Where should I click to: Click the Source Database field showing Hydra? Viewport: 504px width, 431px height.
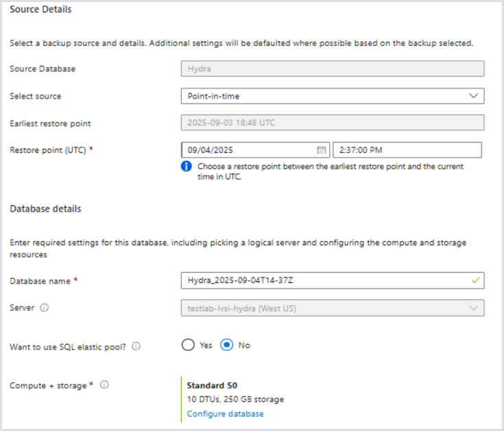pos(332,69)
